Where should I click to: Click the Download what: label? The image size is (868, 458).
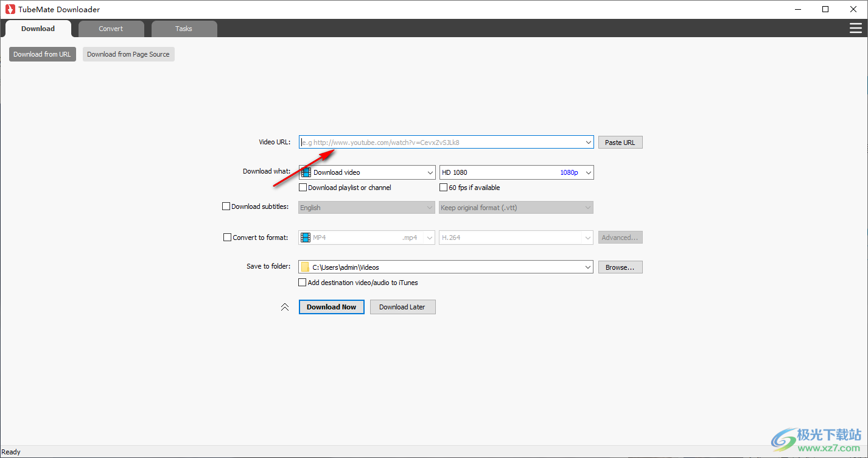pos(267,171)
